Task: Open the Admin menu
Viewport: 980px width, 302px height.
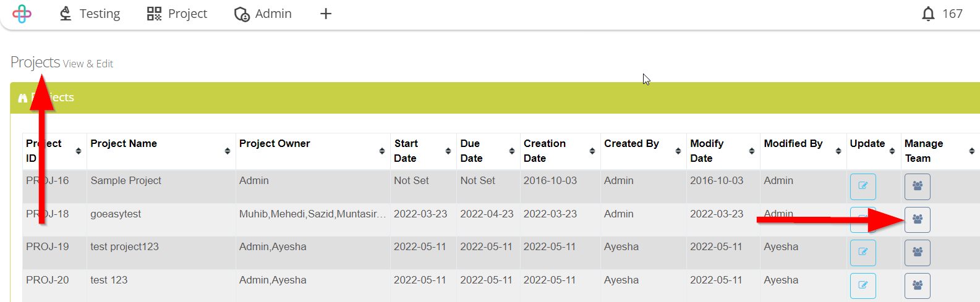Action: 263,14
